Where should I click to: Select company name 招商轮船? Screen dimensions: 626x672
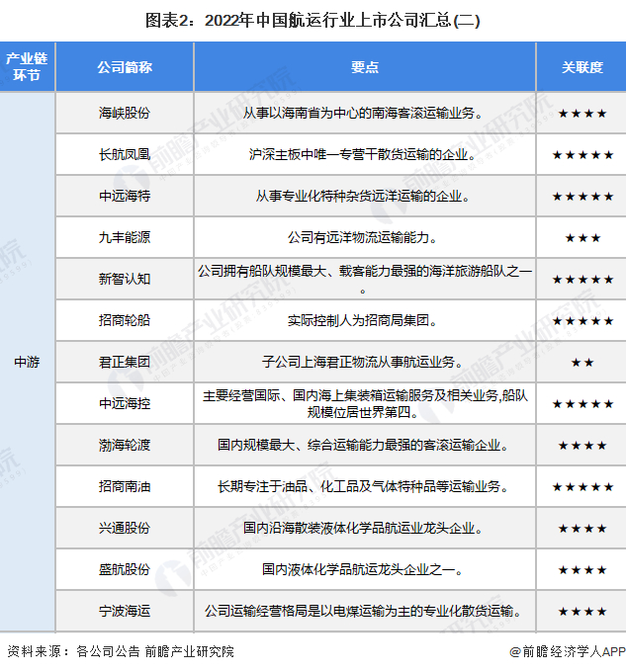[x=125, y=320]
